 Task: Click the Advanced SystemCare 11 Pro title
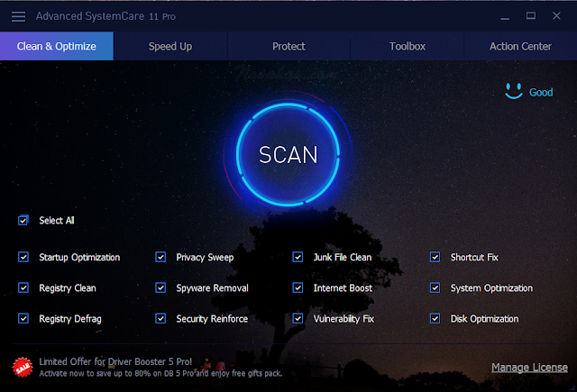105,16
